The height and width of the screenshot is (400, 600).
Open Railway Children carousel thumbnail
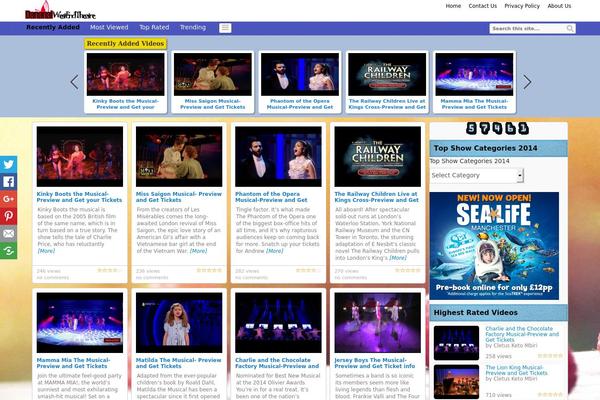(x=387, y=74)
